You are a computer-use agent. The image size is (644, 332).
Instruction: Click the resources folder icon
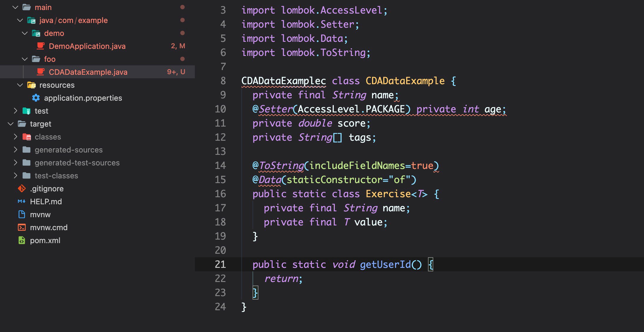(x=31, y=85)
